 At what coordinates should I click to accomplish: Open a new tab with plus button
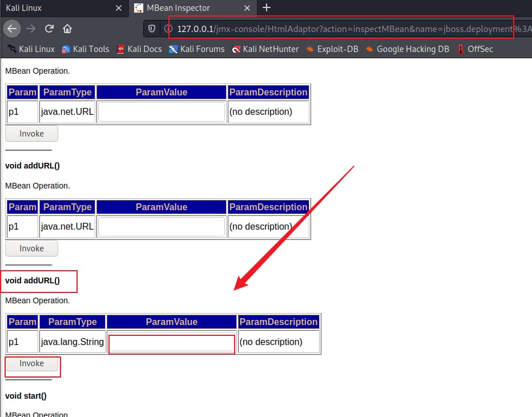[x=267, y=7]
